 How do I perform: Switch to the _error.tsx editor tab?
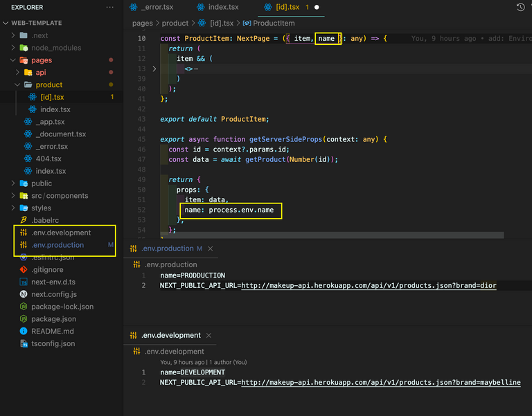(152, 7)
